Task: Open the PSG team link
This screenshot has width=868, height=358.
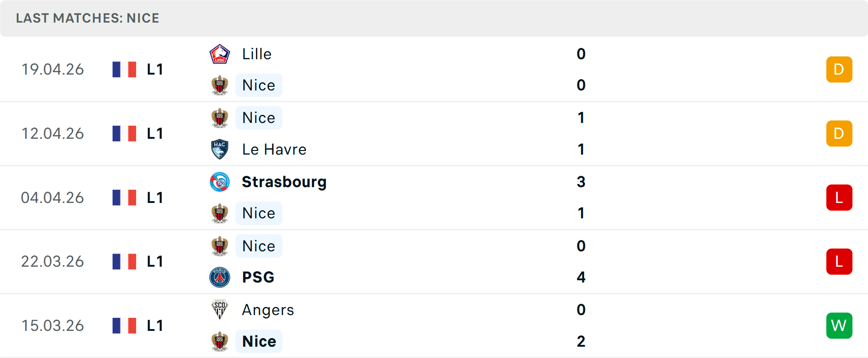Action: [258, 277]
